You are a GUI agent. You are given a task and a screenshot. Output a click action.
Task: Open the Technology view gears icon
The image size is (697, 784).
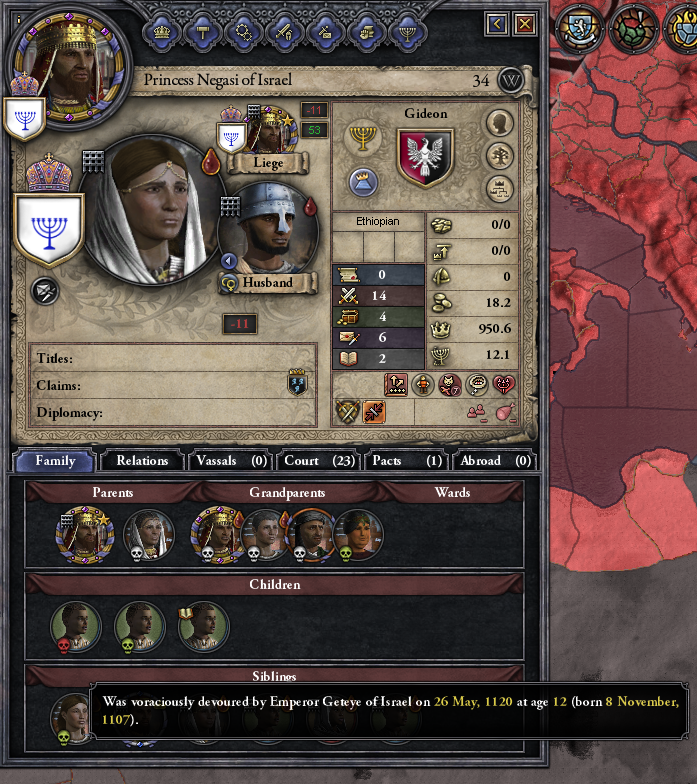(244, 33)
